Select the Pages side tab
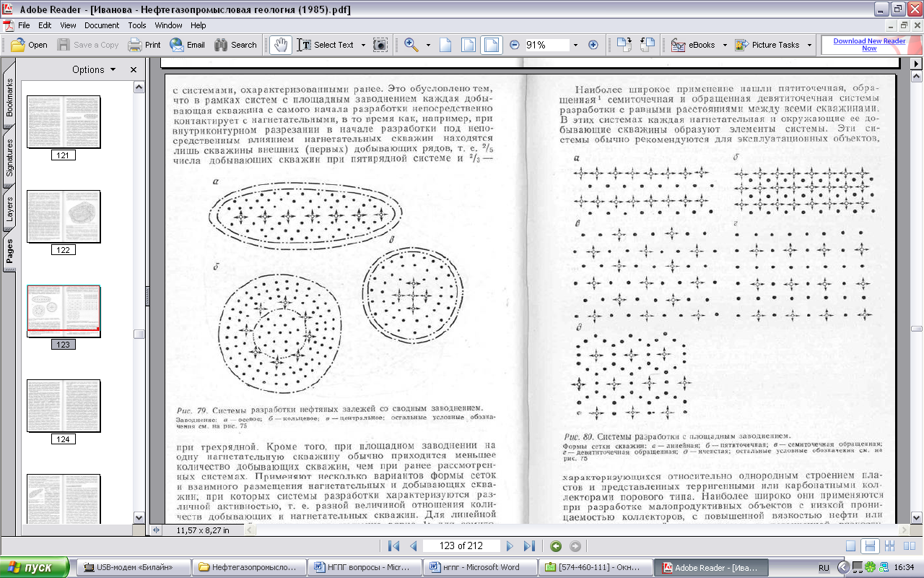The image size is (924, 578). click(9, 251)
